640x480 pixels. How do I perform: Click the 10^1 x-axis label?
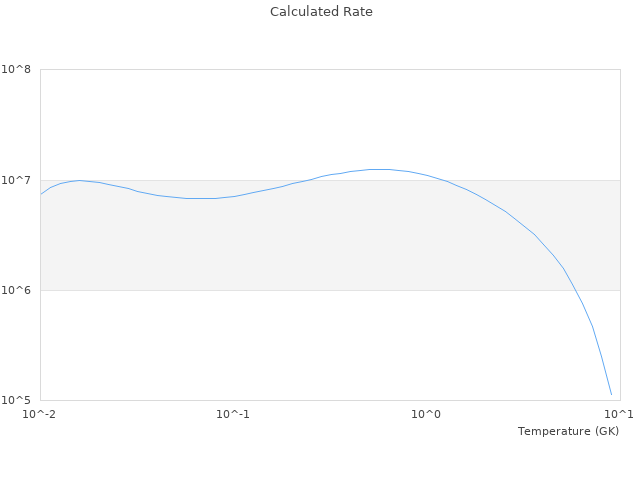pos(619,414)
